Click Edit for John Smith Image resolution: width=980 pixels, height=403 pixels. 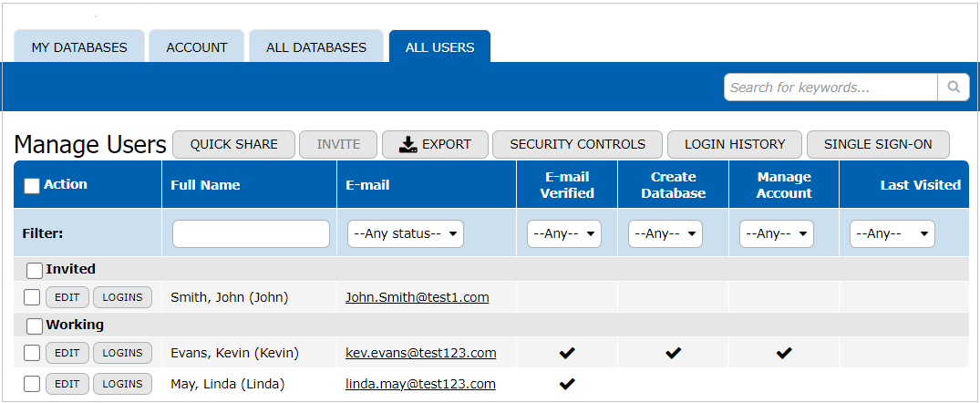coord(67,297)
